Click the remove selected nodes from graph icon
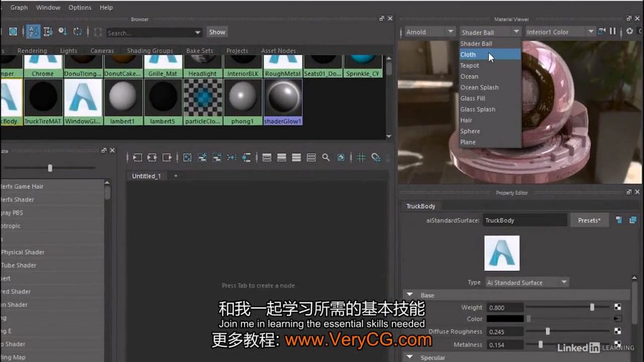The image size is (644, 362). point(217,157)
